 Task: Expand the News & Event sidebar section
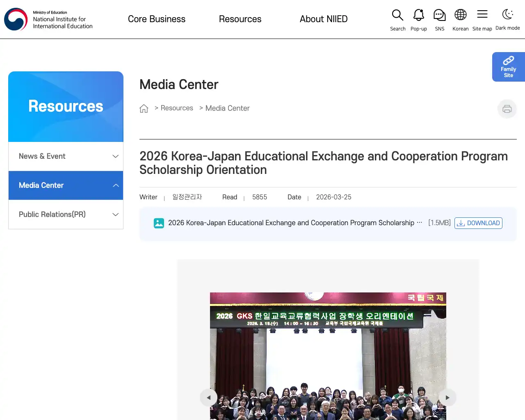tap(66, 156)
